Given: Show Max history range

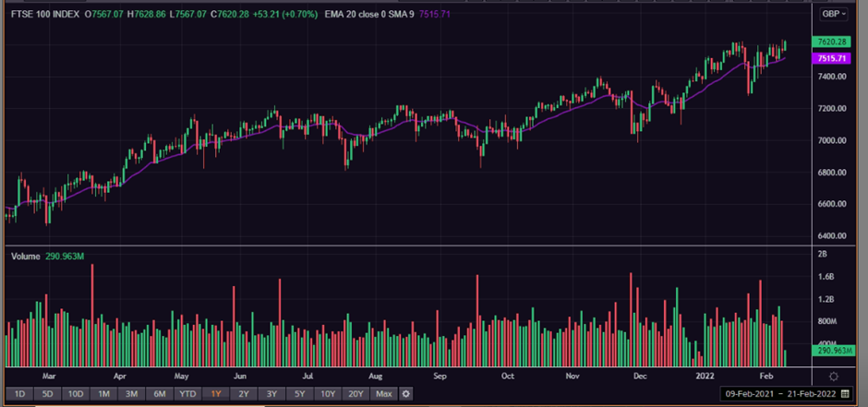Looking at the screenshot, I should point(383,394).
